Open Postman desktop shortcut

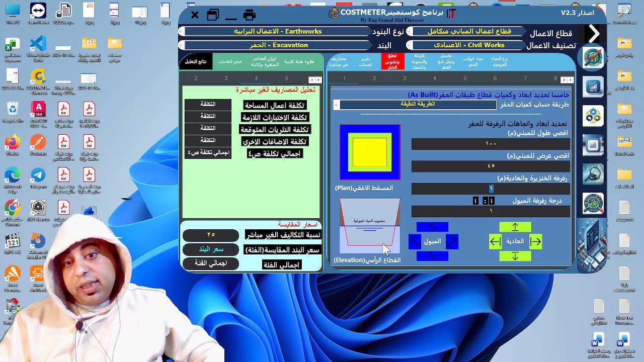coord(38,145)
